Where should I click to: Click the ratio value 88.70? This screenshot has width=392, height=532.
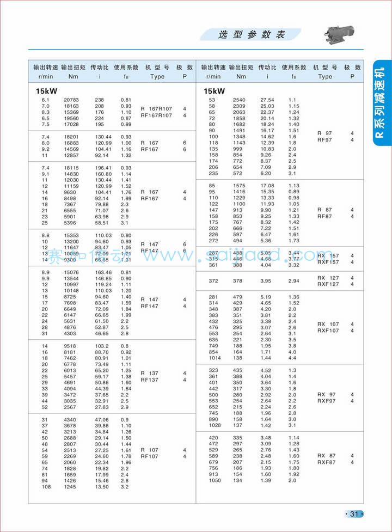coord(102,352)
